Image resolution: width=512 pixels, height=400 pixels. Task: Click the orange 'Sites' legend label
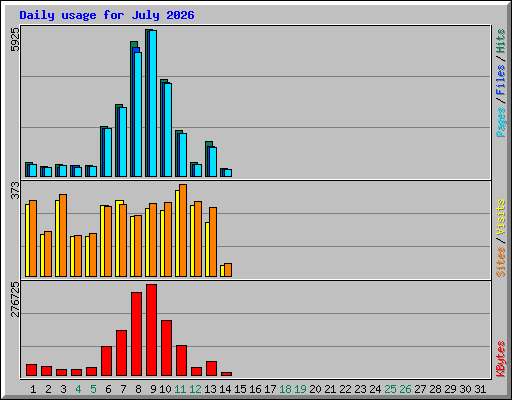pos(501,262)
